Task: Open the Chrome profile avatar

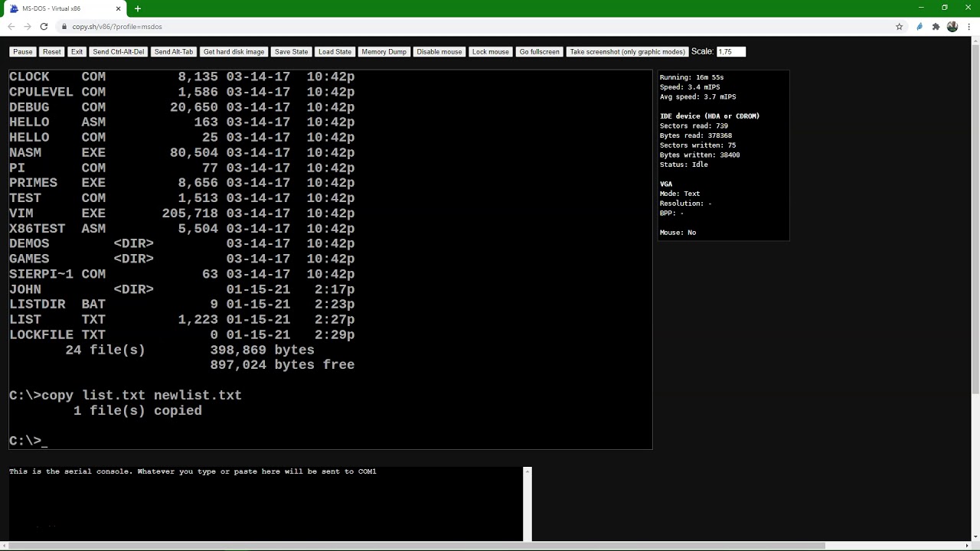Action: click(x=952, y=26)
